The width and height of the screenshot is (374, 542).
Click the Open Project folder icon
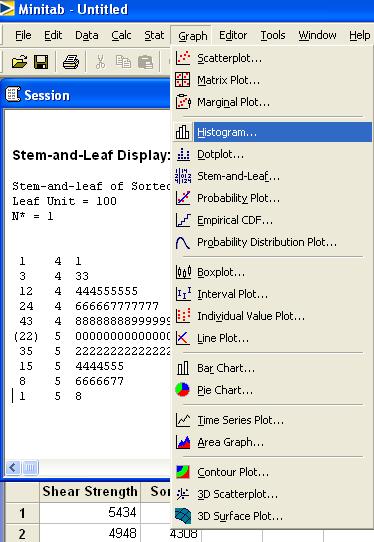(19, 62)
